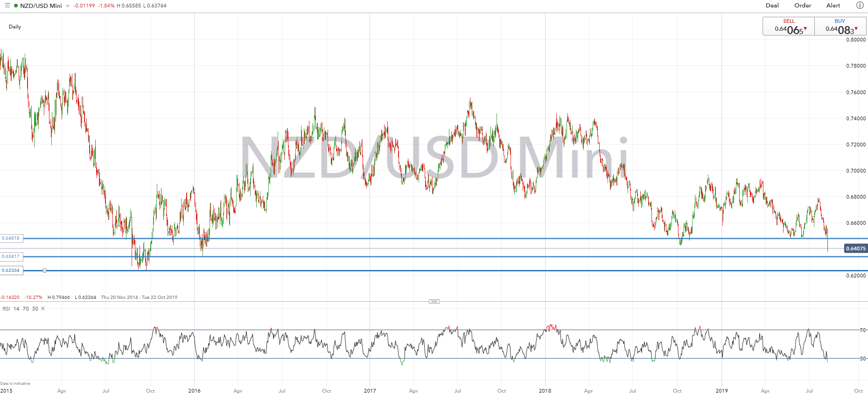The height and width of the screenshot is (394, 868).
Task: Click the 2016 time axis label
Action: click(x=194, y=391)
